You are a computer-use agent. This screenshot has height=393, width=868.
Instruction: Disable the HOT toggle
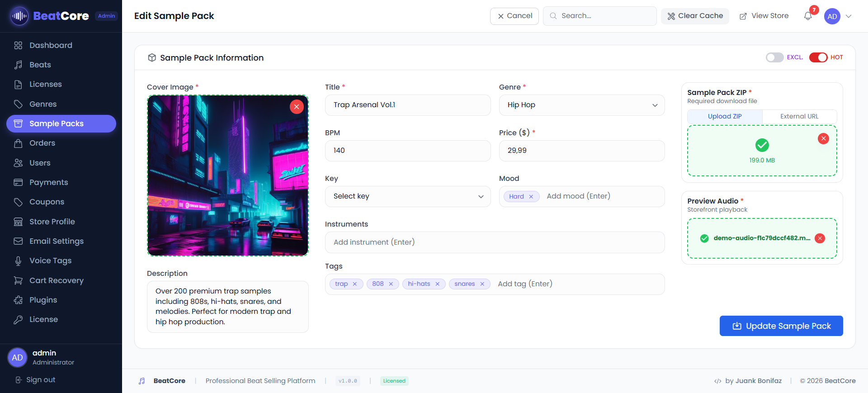point(818,57)
